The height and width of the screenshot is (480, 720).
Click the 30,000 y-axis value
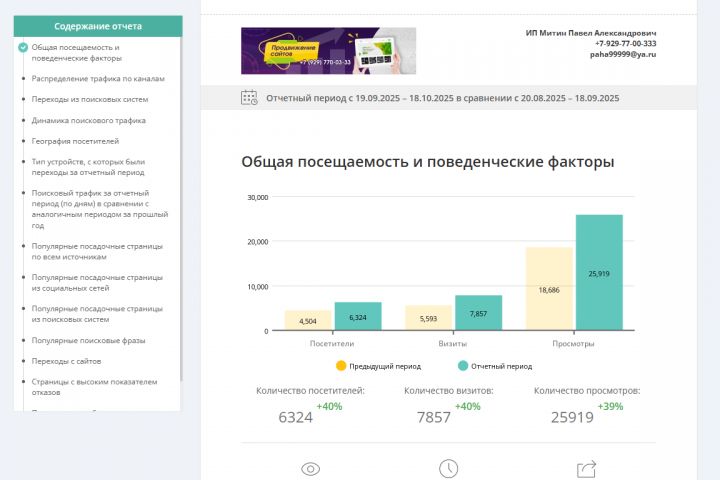258,197
